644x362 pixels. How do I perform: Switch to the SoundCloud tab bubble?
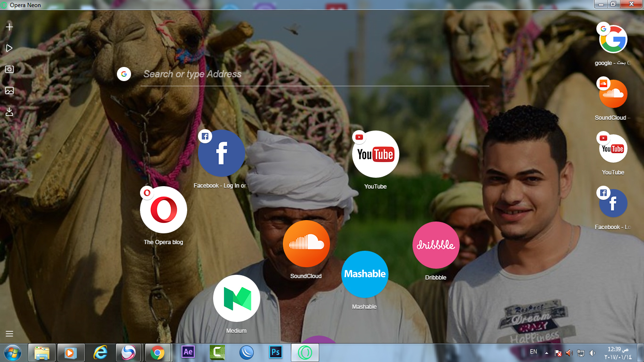coord(613,94)
